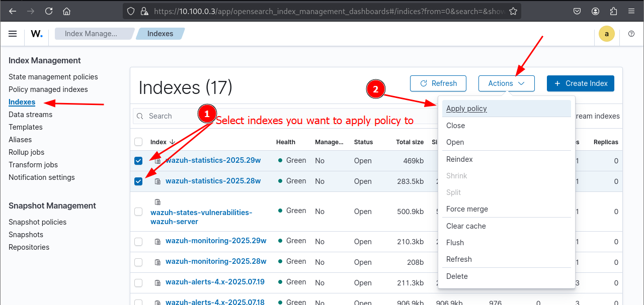Uncheck wazuh-statistics-2025.28w row checkbox
Image resolution: width=644 pixels, height=305 pixels.
(138, 181)
